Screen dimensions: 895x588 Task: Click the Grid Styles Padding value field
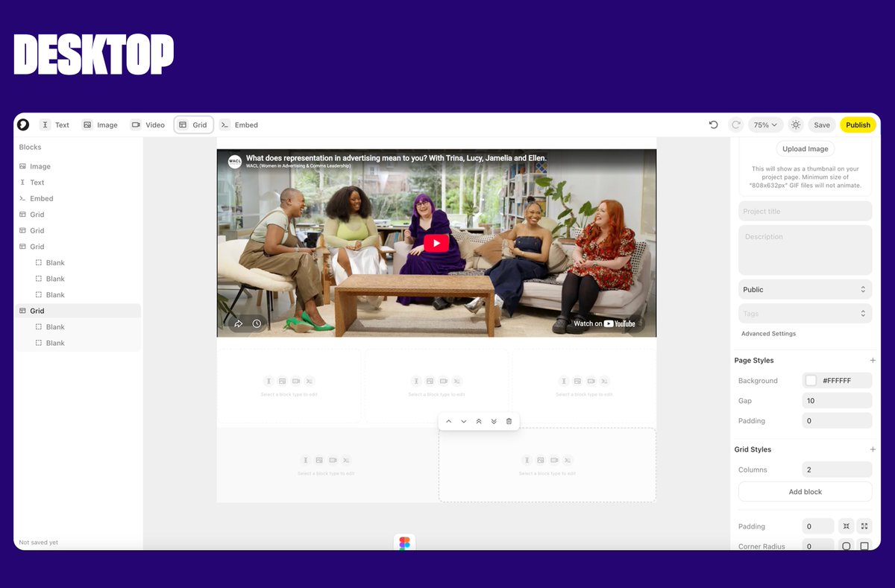(x=818, y=526)
